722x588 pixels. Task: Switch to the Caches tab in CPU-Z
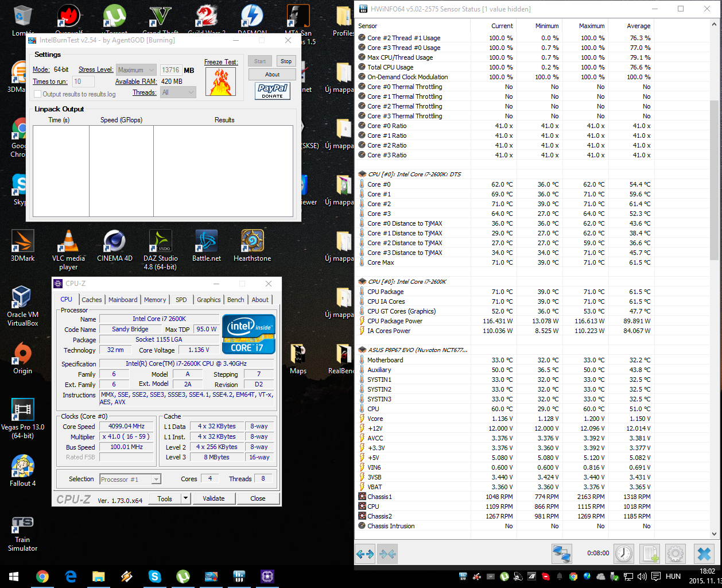pyautogui.click(x=91, y=300)
